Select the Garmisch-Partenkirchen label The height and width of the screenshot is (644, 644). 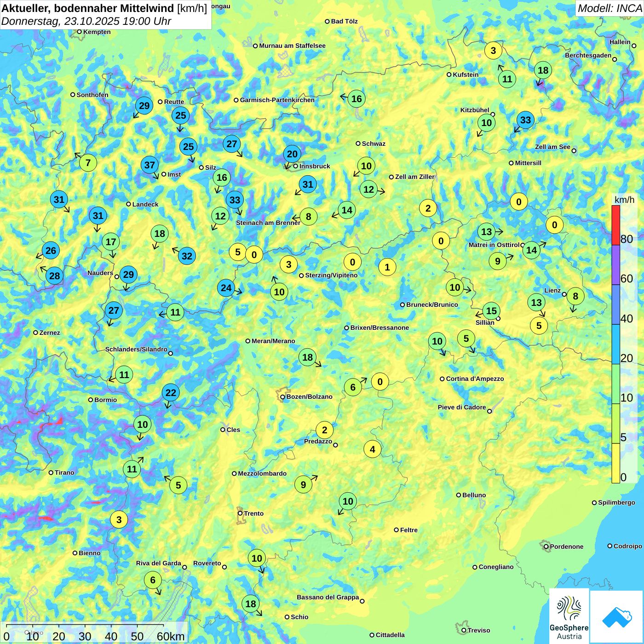click(277, 100)
